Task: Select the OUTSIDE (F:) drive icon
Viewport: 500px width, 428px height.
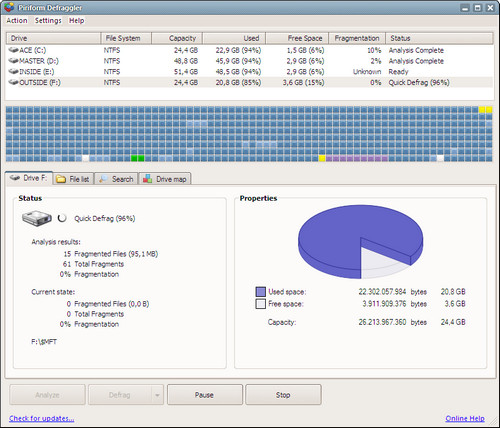Action: coord(14,82)
